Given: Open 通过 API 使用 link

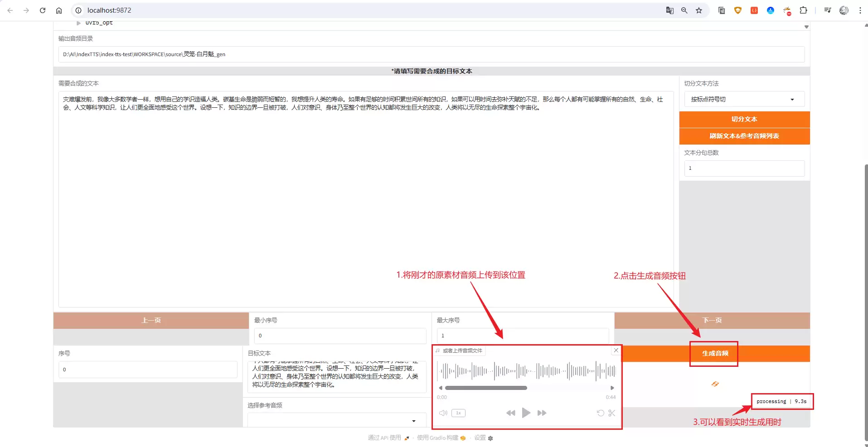Looking at the screenshot, I should click(x=388, y=437).
